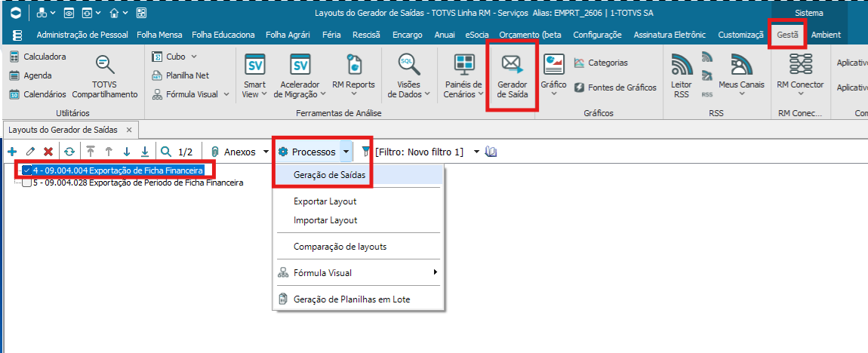Go to last record arrow
Screen dimensions: 868x353
coord(144,152)
